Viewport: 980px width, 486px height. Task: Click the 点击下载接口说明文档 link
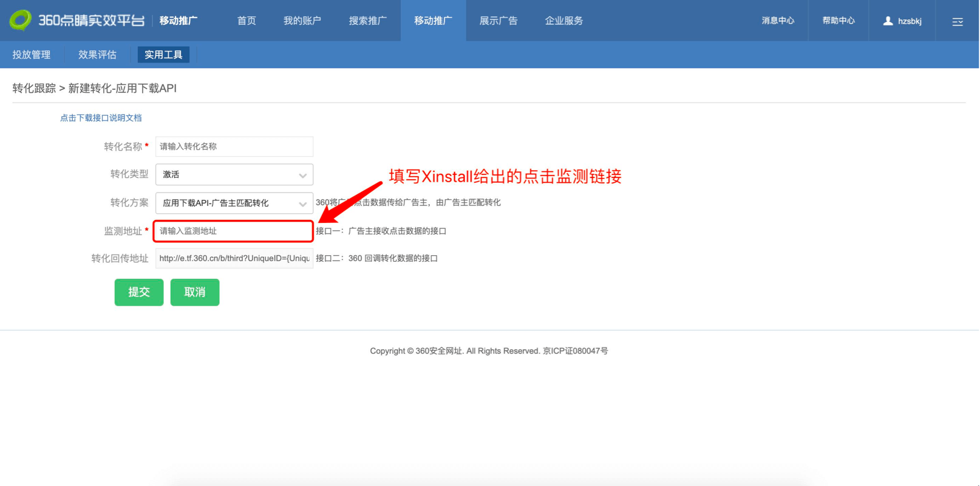(x=101, y=118)
